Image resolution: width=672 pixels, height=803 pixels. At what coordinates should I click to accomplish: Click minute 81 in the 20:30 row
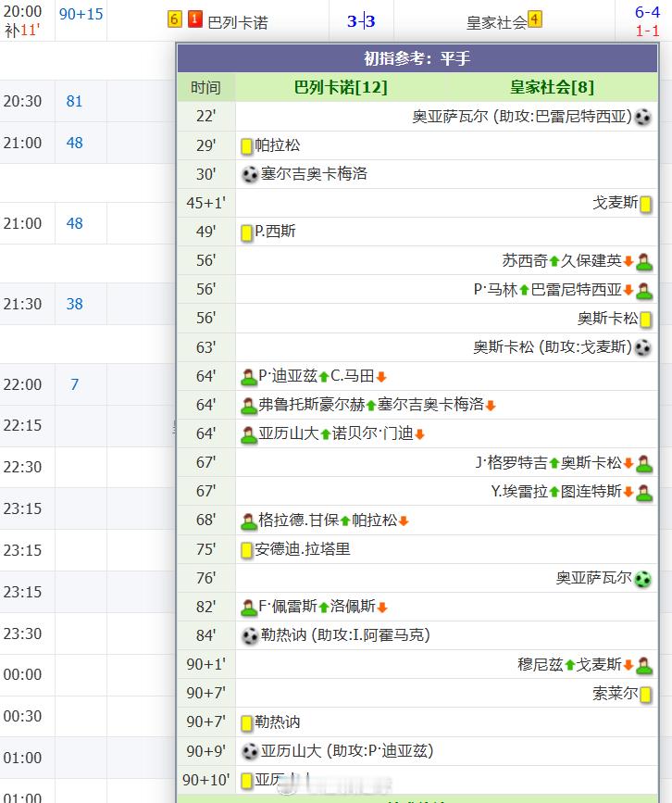point(74,101)
